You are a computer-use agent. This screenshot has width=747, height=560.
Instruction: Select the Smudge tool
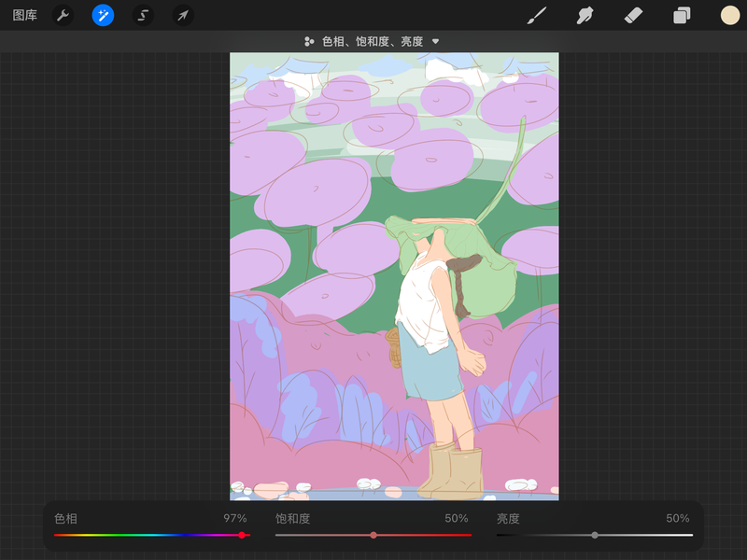[x=585, y=15]
